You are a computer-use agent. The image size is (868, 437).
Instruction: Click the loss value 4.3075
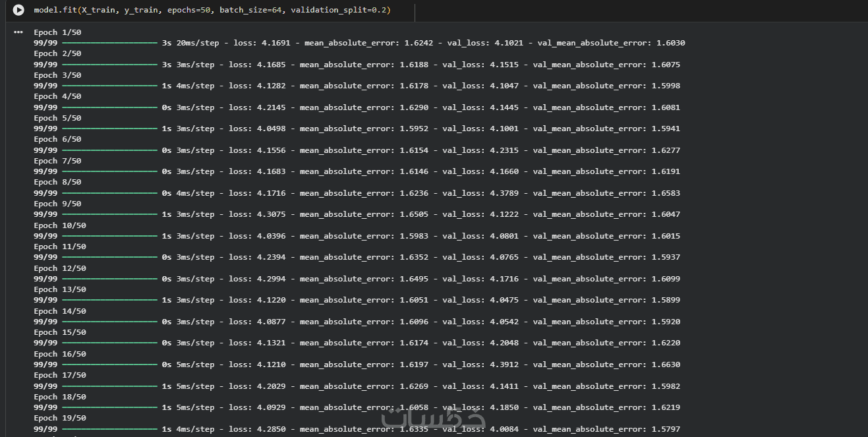pyautogui.click(x=272, y=214)
